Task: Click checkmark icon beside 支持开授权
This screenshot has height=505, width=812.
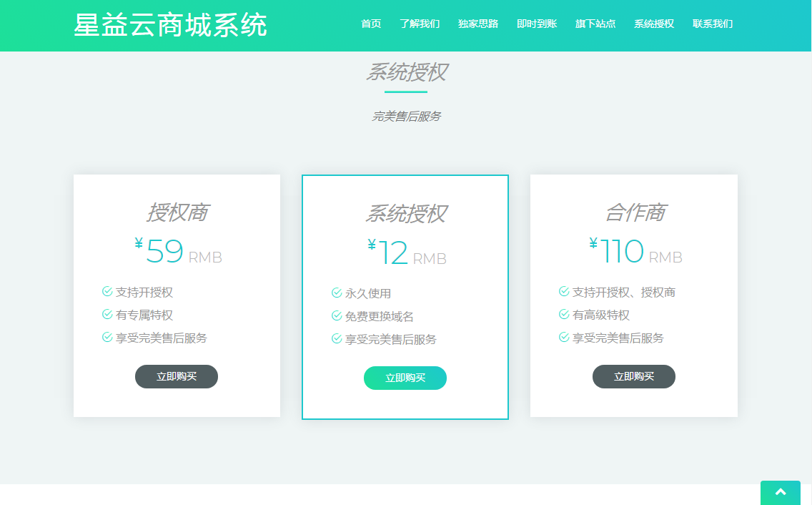Action: pos(107,291)
